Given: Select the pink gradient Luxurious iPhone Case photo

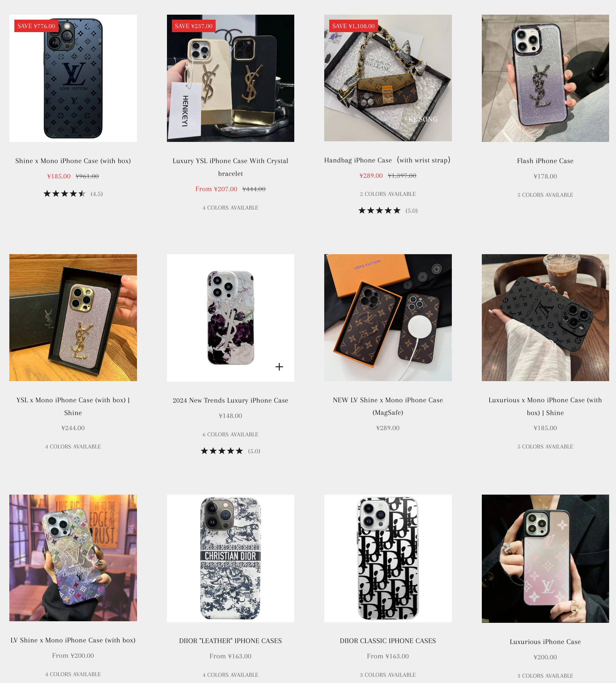Looking at the screenshot, I should [545, 559].
